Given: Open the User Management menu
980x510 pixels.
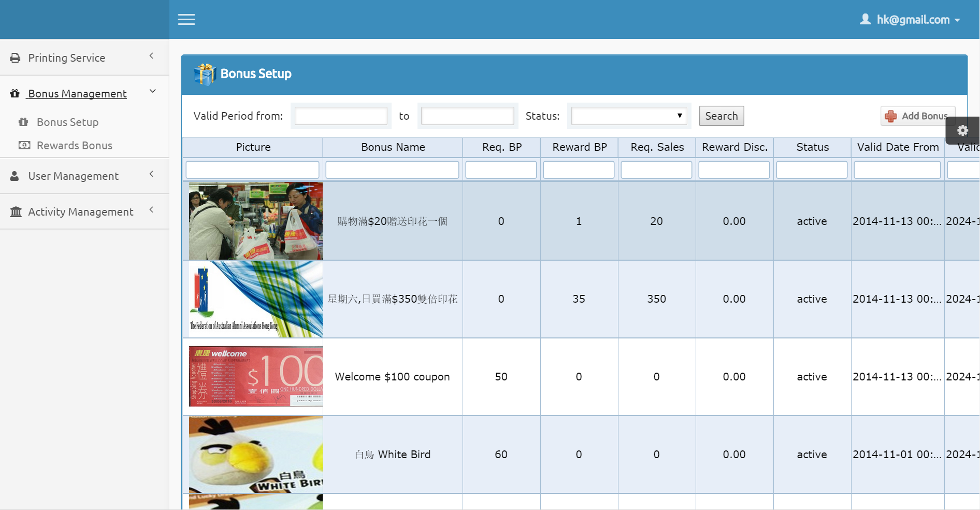Looking at the screenshot, I should [74, 176].
